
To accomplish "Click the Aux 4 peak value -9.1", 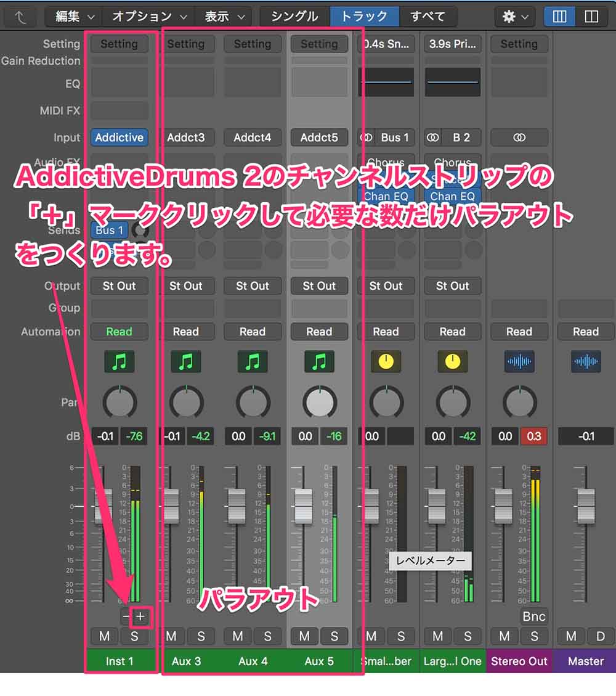I will pos(267,436).
